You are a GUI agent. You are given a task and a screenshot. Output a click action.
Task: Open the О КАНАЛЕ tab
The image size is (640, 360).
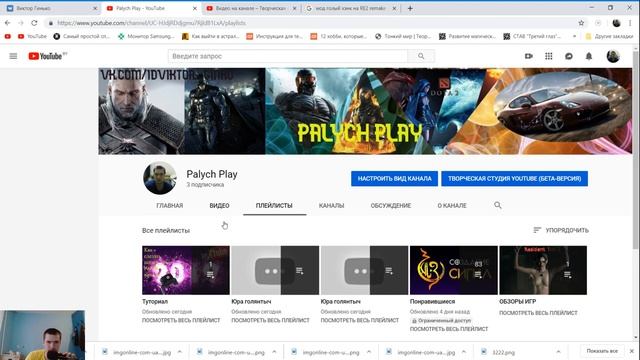(x=452, y=205)
